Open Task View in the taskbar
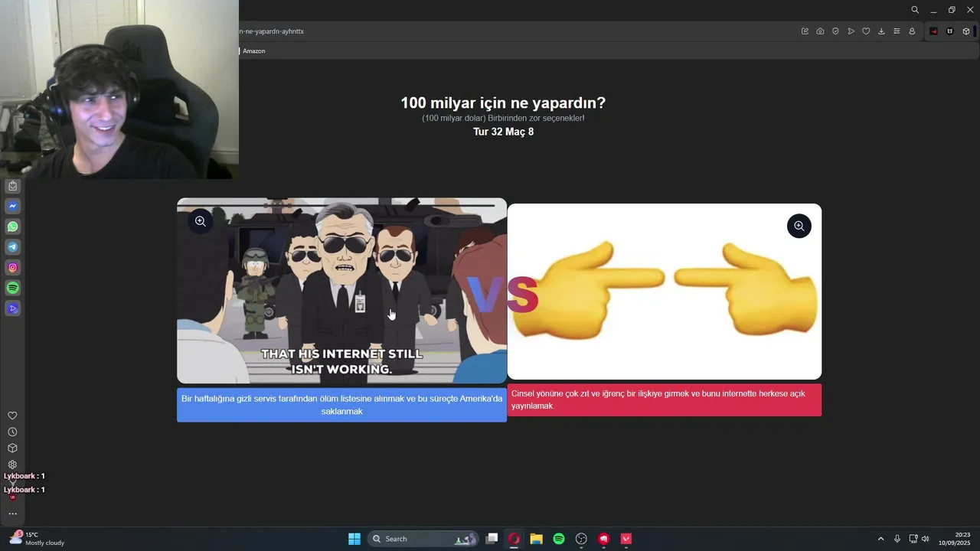980x551 pixels. coord(492,539)
